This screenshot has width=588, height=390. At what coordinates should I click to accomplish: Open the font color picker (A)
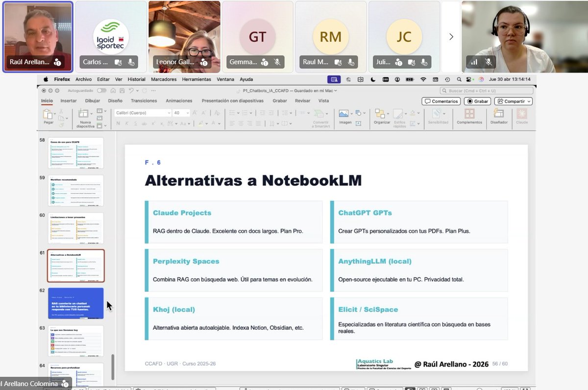point(213,123)
